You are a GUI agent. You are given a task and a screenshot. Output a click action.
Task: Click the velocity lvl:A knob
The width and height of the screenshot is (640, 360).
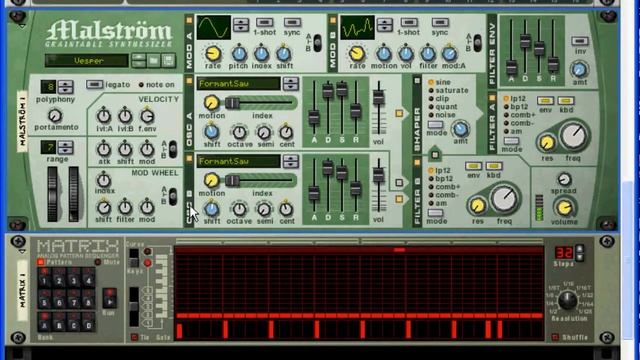click(x=104, y=116)
